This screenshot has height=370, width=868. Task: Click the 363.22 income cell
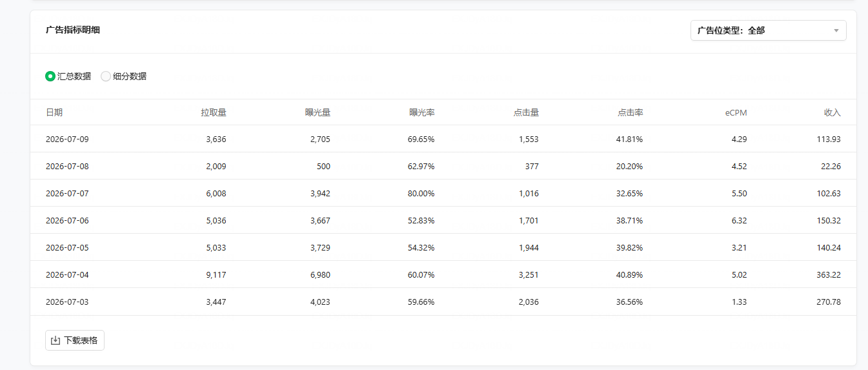coord(829,274)
